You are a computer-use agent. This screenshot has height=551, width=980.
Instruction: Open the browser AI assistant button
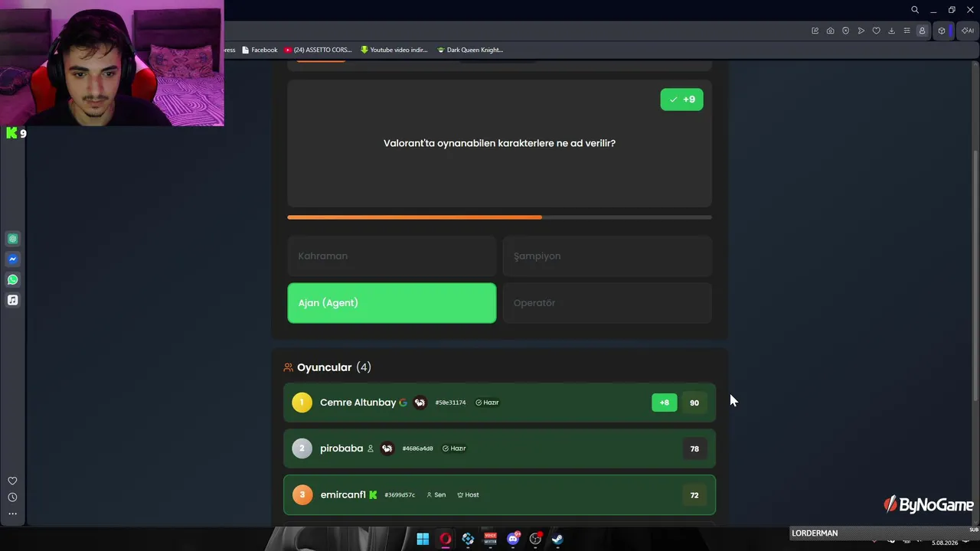point(968,31)
